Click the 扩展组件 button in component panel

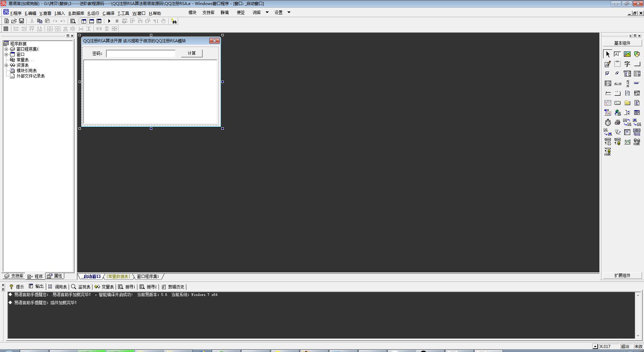click(x=622, y=275)
